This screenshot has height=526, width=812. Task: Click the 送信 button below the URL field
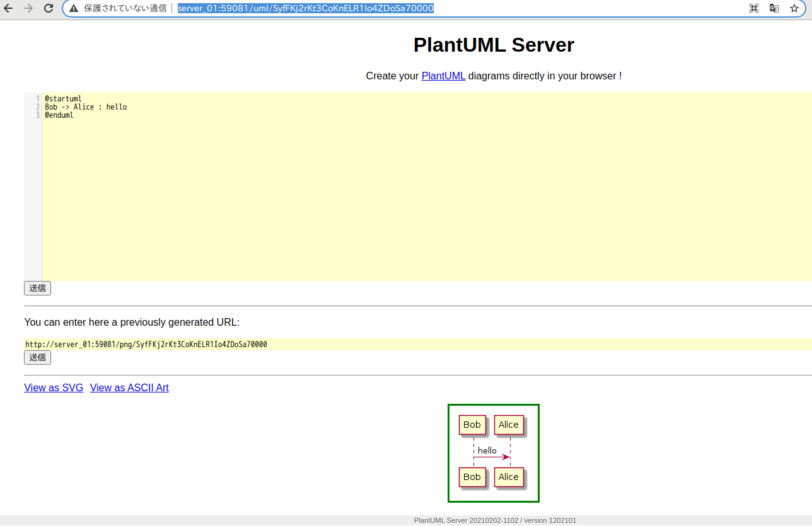37,357
